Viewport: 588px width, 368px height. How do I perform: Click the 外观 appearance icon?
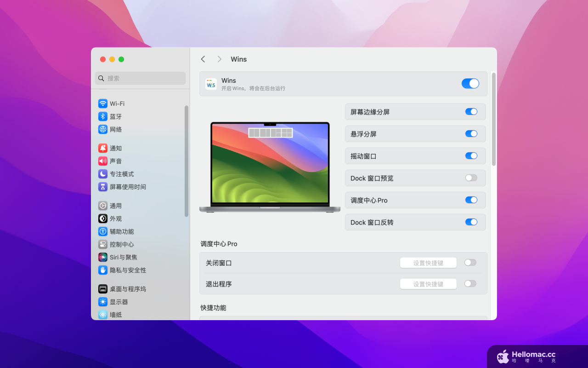(103, 218)
